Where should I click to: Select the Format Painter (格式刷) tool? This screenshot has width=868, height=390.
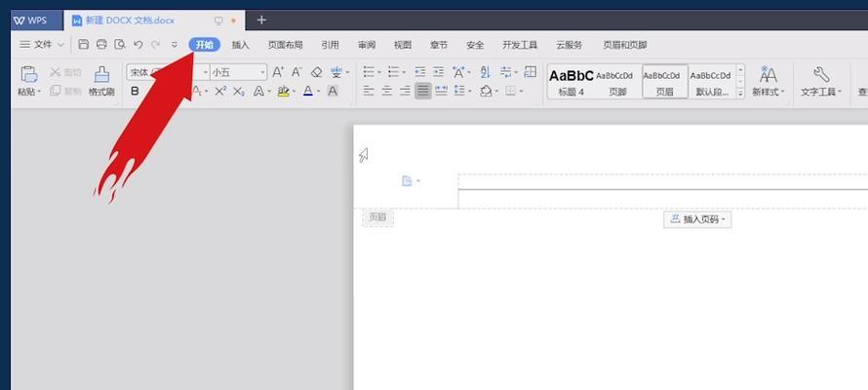pos(101,81)
